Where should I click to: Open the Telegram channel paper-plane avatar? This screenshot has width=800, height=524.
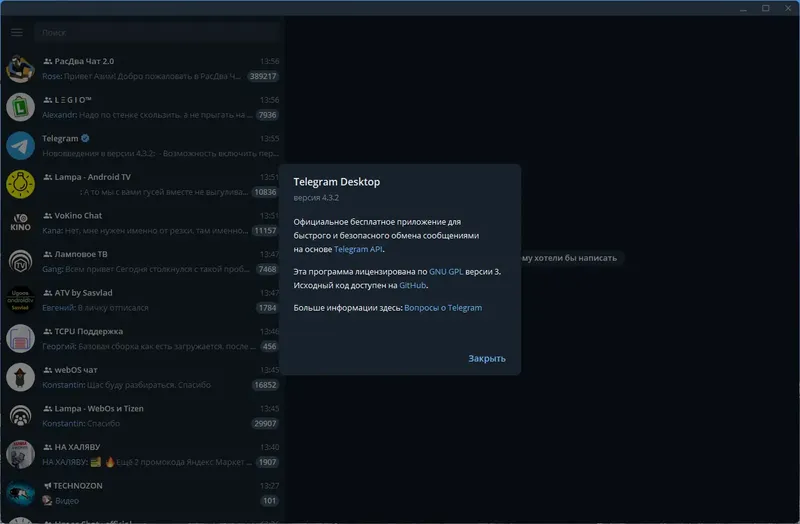point(20,146)
